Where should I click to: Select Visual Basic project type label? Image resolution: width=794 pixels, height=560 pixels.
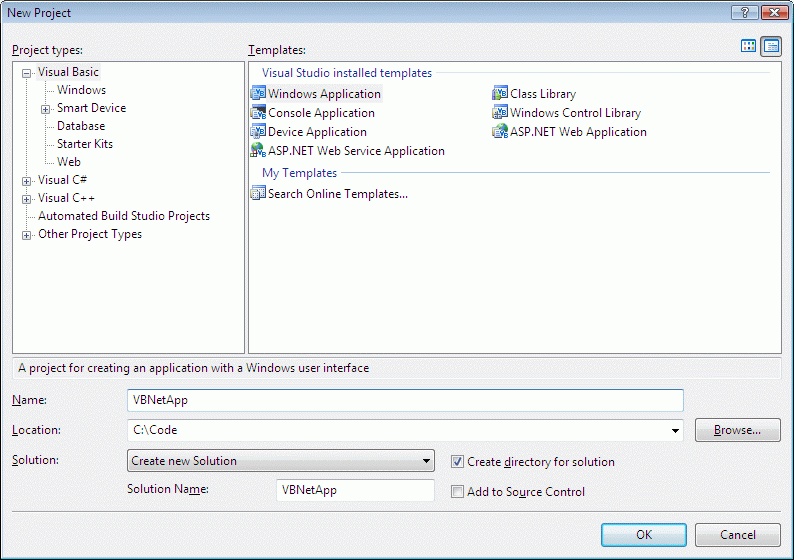click(x=68, y=72)
